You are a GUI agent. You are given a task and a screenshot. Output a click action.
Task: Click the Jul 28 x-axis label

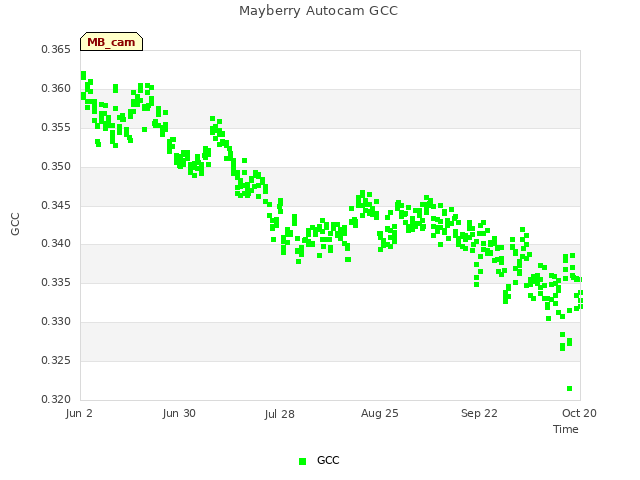pyautogui.click(x=280, y=414)
